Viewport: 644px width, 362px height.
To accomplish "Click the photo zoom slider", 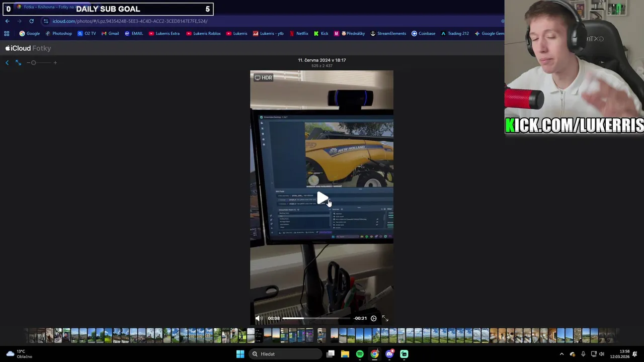I will click(42, 63).
